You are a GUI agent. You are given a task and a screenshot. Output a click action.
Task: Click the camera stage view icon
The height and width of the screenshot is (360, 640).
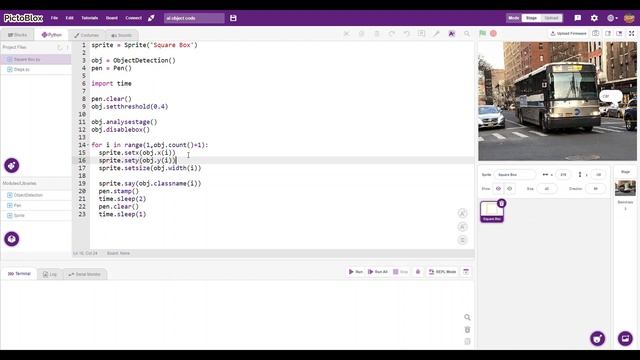pos(596,33)
